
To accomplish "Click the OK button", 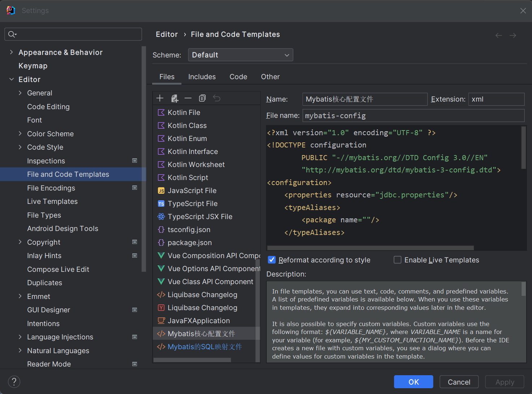I will tap(413, 382).
